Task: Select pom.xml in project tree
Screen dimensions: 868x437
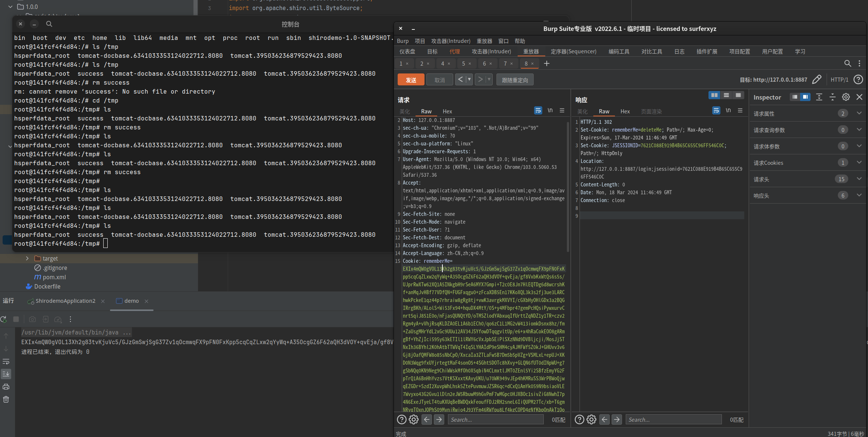Action: coord(54,277)
